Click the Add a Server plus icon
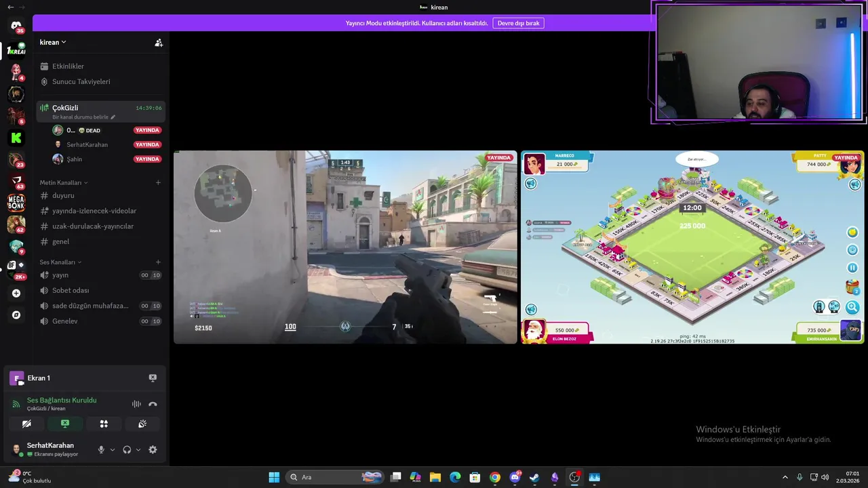 pos(16,293)
